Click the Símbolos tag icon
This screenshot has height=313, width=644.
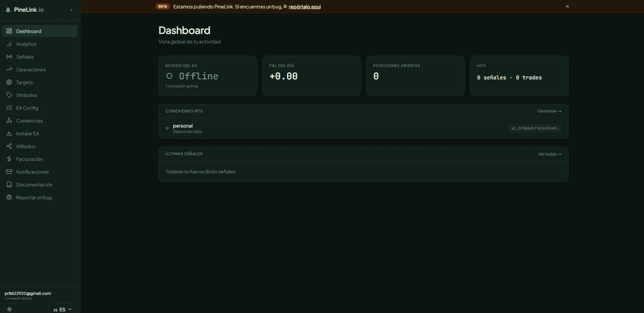9,95
